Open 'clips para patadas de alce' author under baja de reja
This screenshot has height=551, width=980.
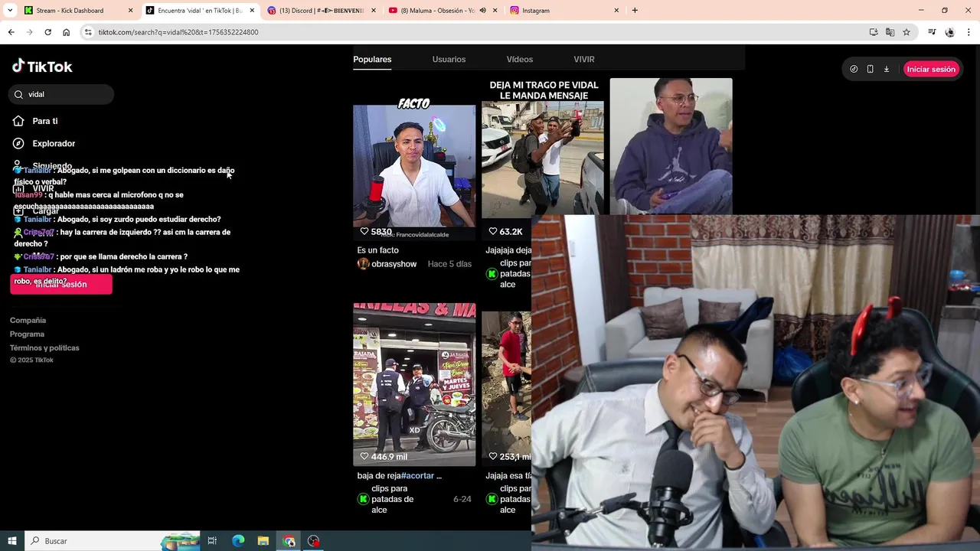click(392, 499)
